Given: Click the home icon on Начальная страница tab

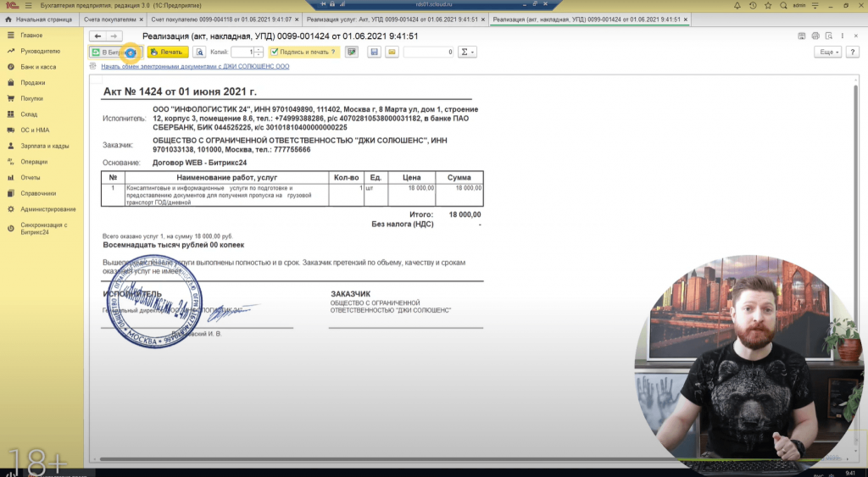Looking at the screenshot, I should pos(8,19).
